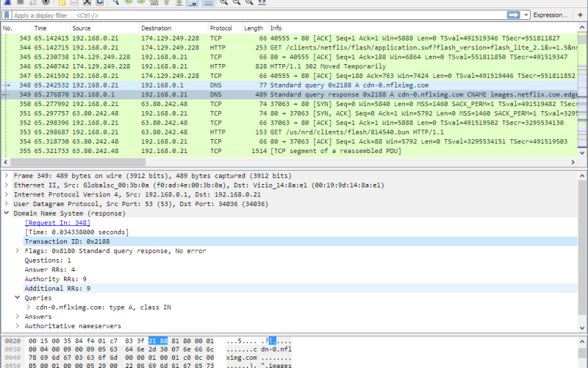Screen dimensions: 588x368
Task: Toggle packet list colorization
Action: (x=208, y=2)
